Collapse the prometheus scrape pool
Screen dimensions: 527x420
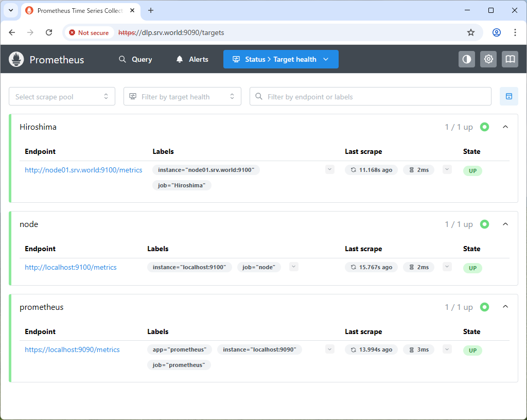(505, 307)
